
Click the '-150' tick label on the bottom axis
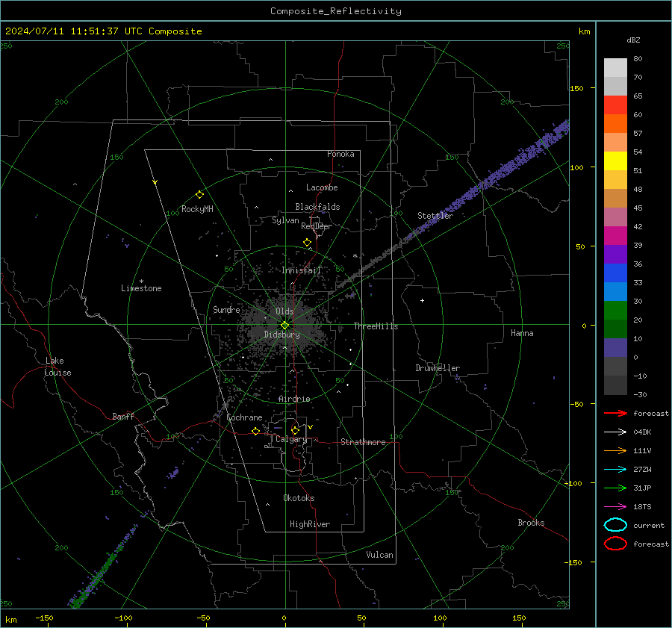pyautogui.click(x=44, y=618)
